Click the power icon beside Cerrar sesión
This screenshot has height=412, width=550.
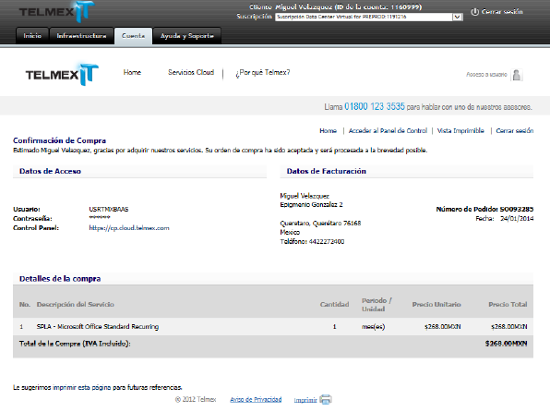475,12
